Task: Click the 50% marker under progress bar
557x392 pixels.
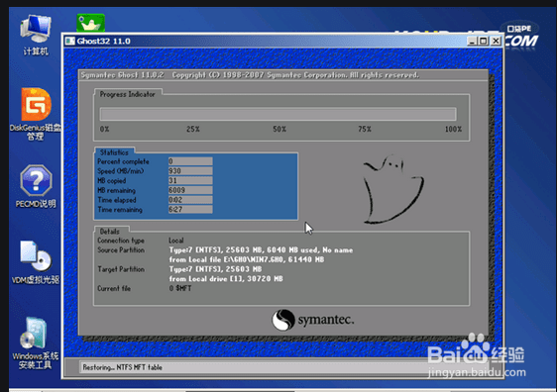Action: [x=279, y=129]
